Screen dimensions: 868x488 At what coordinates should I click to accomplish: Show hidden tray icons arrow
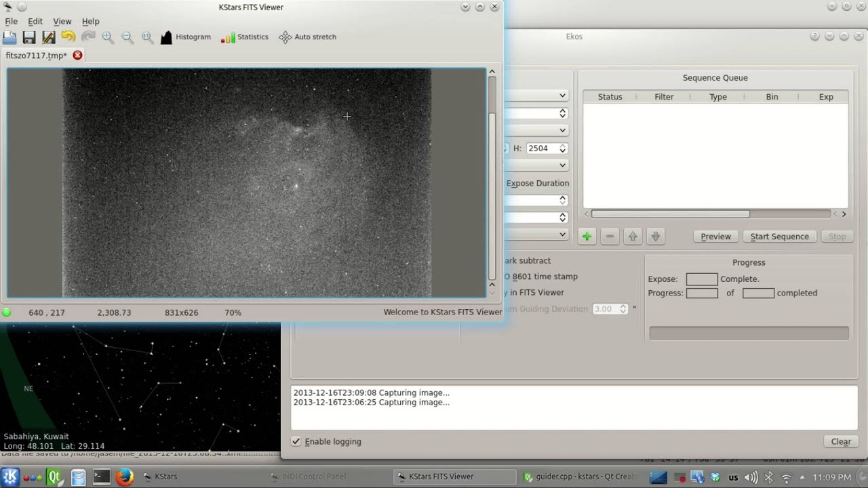tap(802, 477)
